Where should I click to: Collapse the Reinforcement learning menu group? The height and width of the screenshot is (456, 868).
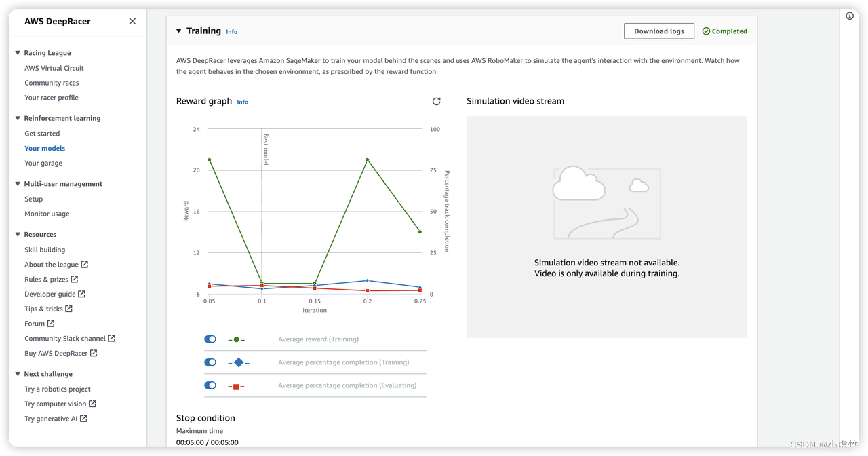click(x=18, y=118)
